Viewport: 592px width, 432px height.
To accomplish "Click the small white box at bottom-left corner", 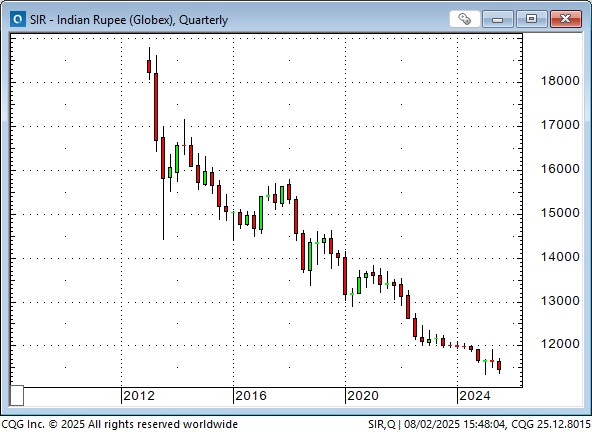I will (17, 396).
